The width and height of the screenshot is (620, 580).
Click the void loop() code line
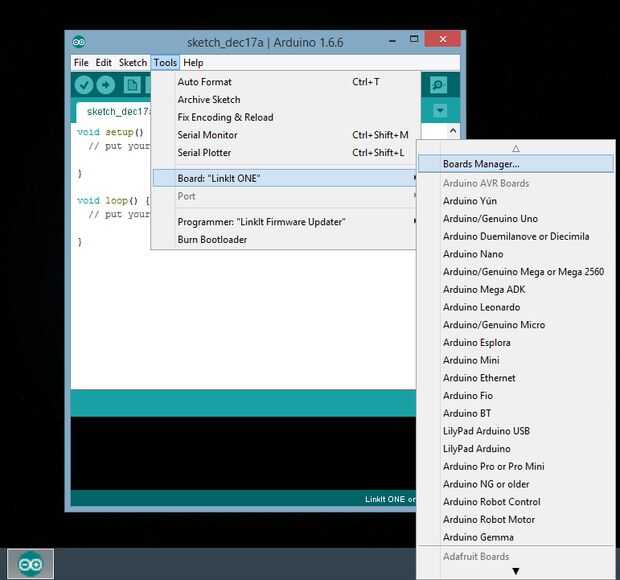(113, 200)
